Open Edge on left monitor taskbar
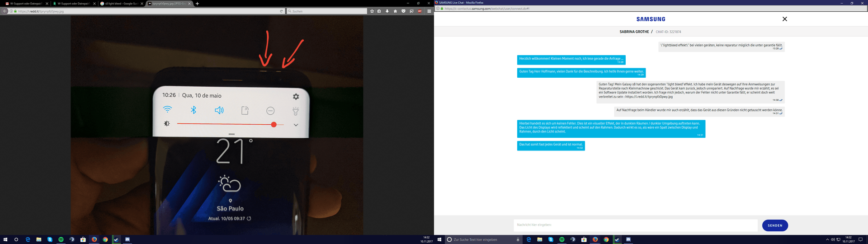Viewport: 868px width, 244px height. click(x=28, y=239)
